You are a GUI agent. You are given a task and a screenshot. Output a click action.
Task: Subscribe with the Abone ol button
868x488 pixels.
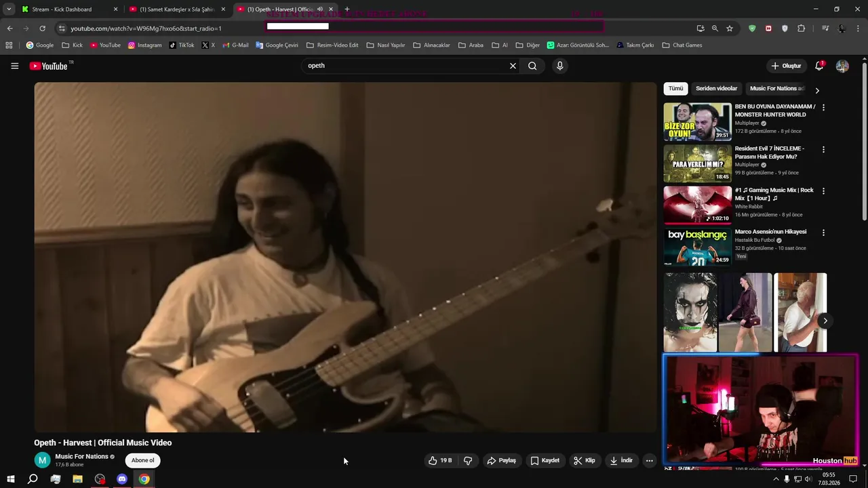[142, 460]
